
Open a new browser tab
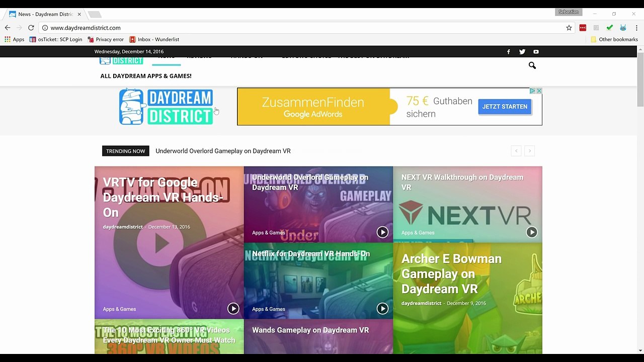coord(95,14)
